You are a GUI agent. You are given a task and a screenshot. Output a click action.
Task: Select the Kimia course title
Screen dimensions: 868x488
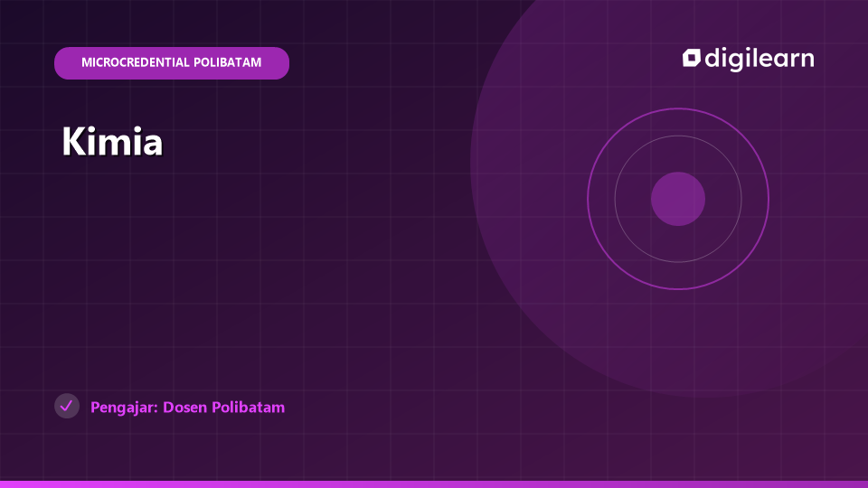(x=112, y=142)
